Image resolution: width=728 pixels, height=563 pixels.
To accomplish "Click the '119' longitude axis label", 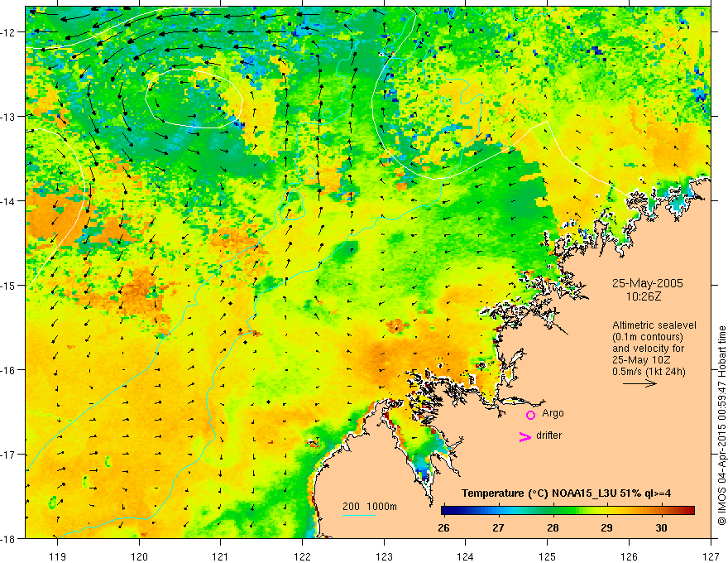I will pyautogui.click(x=58, y=556).
